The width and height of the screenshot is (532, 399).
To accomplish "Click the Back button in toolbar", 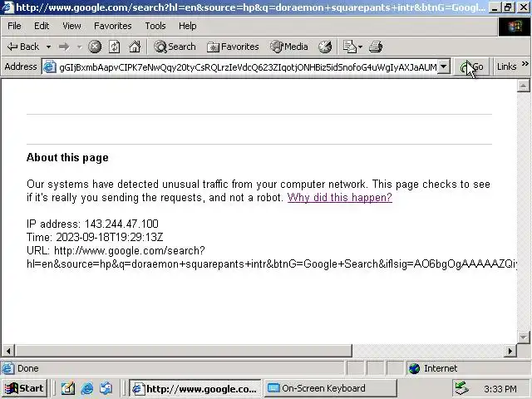I will (x=23, y=47).
